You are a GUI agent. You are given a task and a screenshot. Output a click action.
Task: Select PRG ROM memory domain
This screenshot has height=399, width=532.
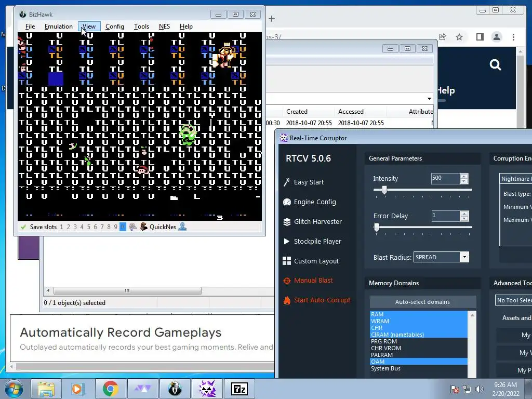coord(418,342)
